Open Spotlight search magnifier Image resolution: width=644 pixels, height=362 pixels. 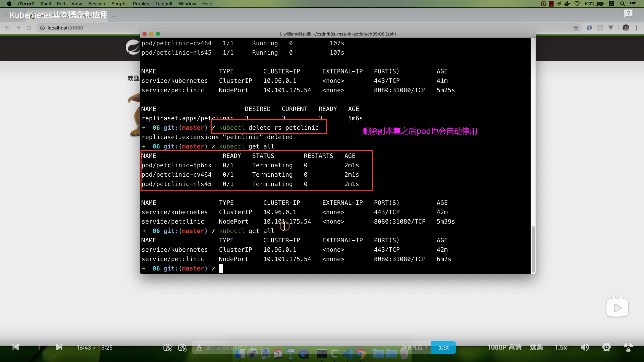tap(622, 4)
